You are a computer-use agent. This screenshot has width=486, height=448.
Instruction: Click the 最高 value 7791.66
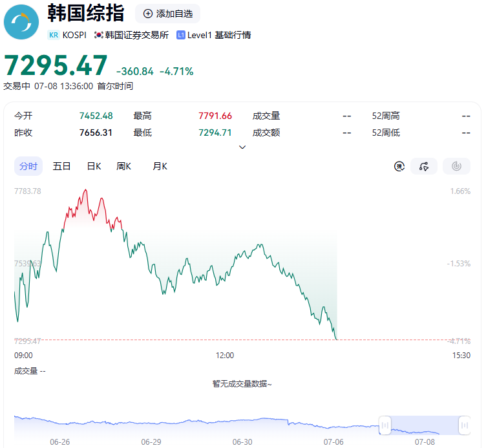pos(215,116)
